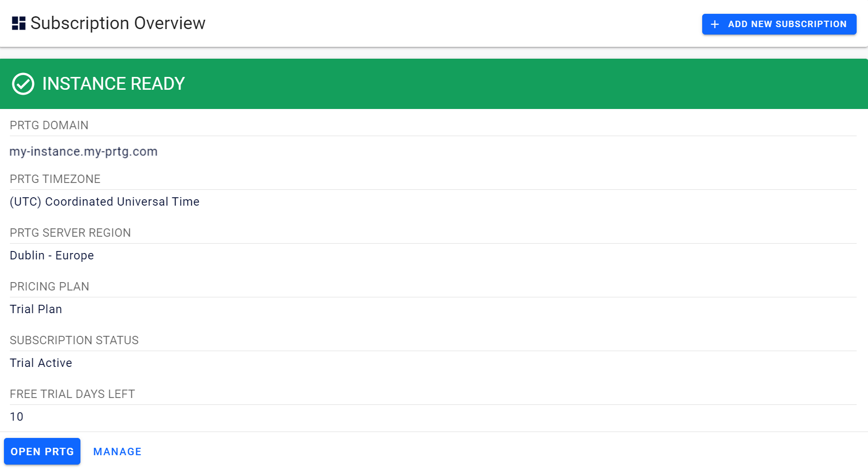868x469 pixels.
Task: Click the checkmark circle icon in green banner
Action: tap(23, 84)
